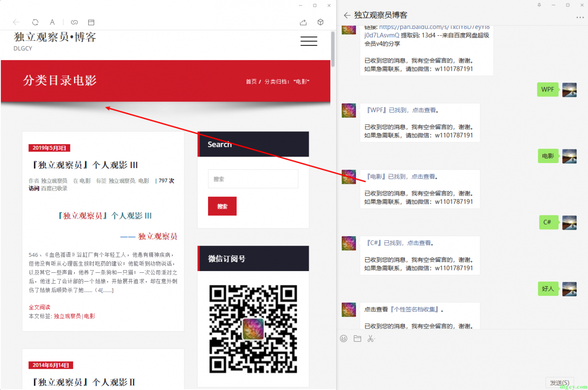588x390 pixels.
Task: Open the hamburger menu on blog
Action: pyautogui.click(x=309, y=41)
